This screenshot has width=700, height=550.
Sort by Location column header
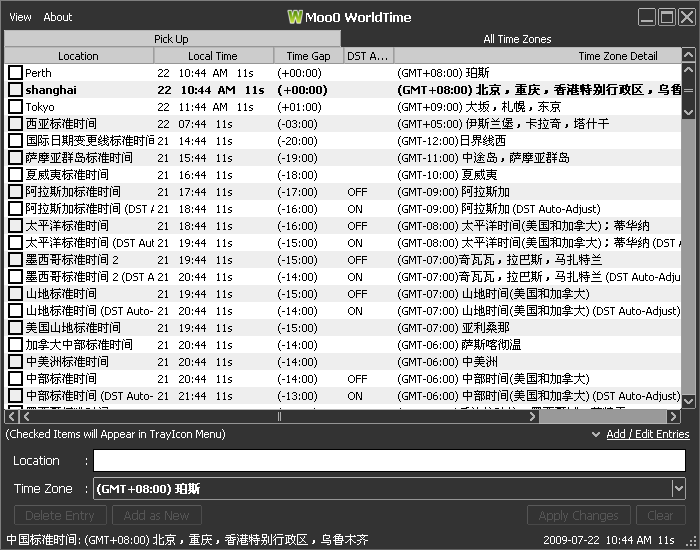(x=79, y=56)
